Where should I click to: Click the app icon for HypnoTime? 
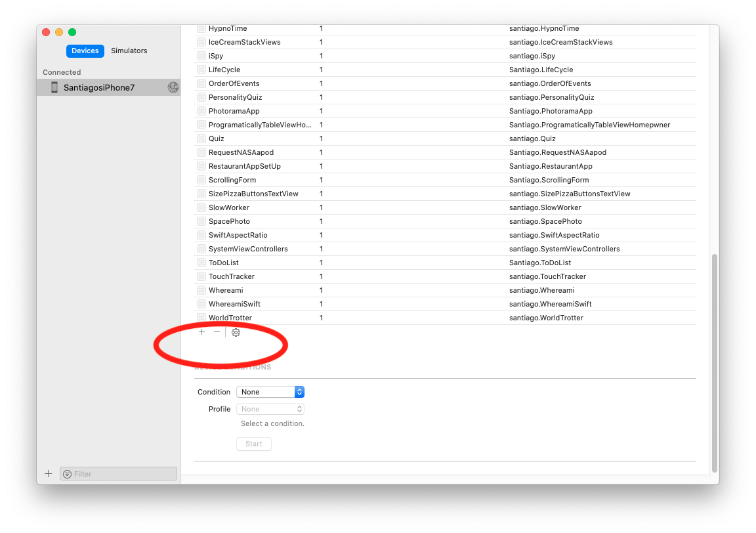coord(201,28)
